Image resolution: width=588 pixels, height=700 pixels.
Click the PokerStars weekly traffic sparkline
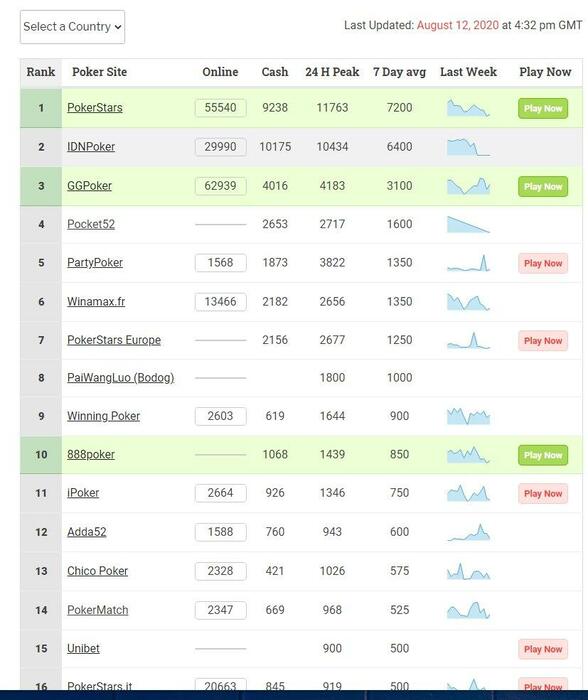[468, 108]
